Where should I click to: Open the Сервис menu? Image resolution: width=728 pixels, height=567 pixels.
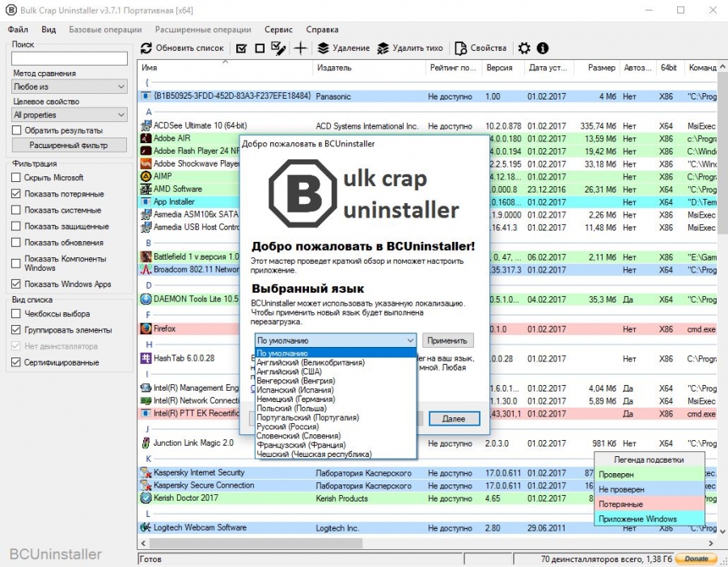278,29
